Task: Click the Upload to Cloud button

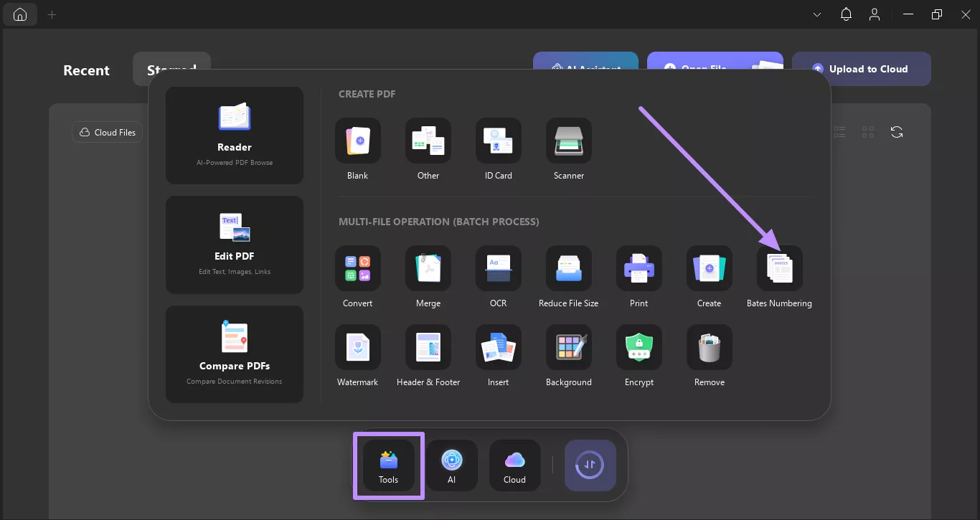Action: 861,69
